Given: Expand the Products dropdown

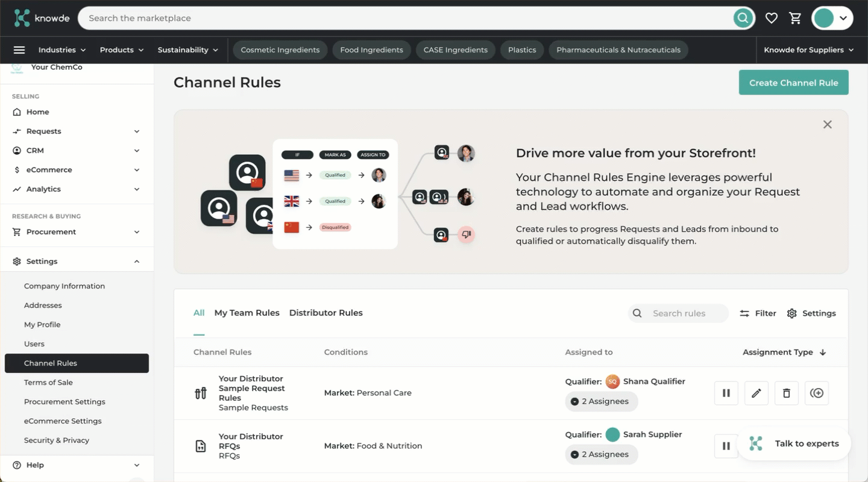Looking at the screenshot, I should (122, 50).
